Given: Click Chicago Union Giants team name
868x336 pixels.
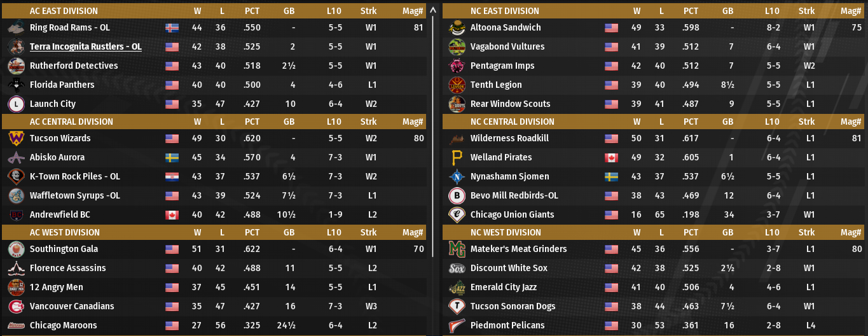Looking at the screenshot, I should pyautogui.click(x=512, y=214).
